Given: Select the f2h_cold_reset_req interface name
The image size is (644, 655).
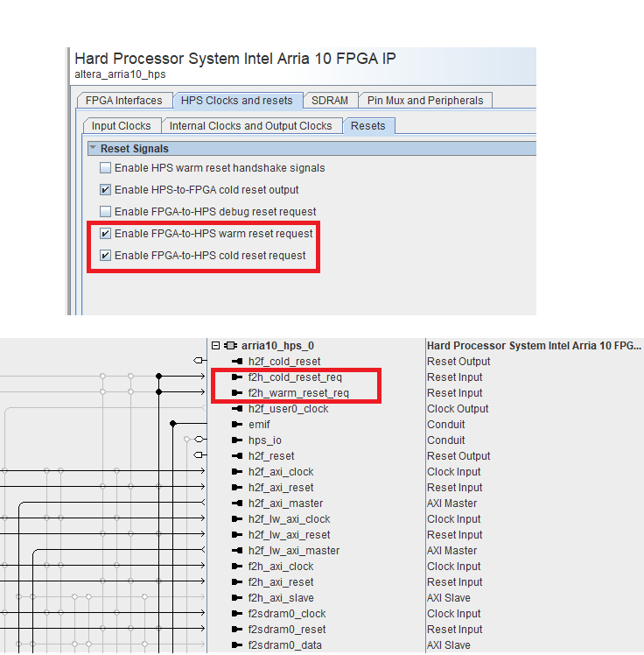Looking at the screenshot, I should coord(295,377).
